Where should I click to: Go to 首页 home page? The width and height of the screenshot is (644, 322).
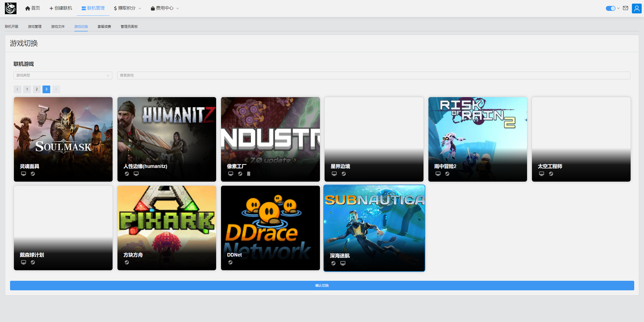[32, 8]
